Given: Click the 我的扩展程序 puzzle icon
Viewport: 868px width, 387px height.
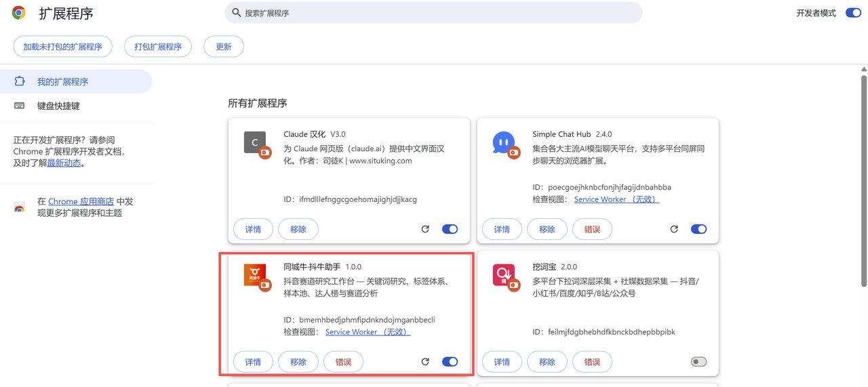Looking at the screenshot, I should pos(19,81).
